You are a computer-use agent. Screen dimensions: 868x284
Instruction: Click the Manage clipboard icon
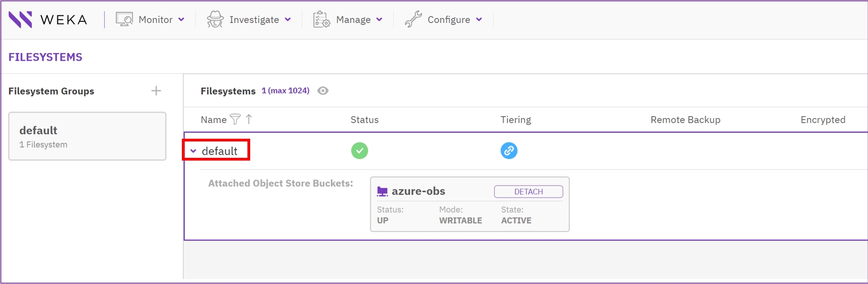321,20
